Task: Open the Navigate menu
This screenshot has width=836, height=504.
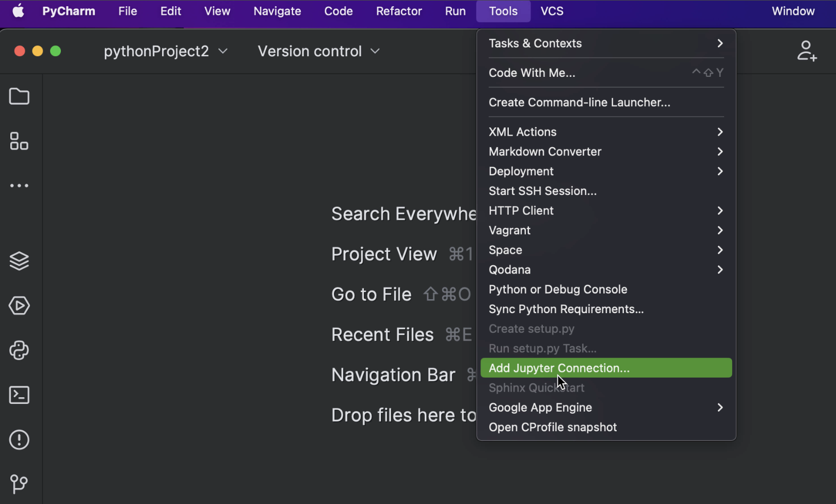Action: [x=277, y=11]
